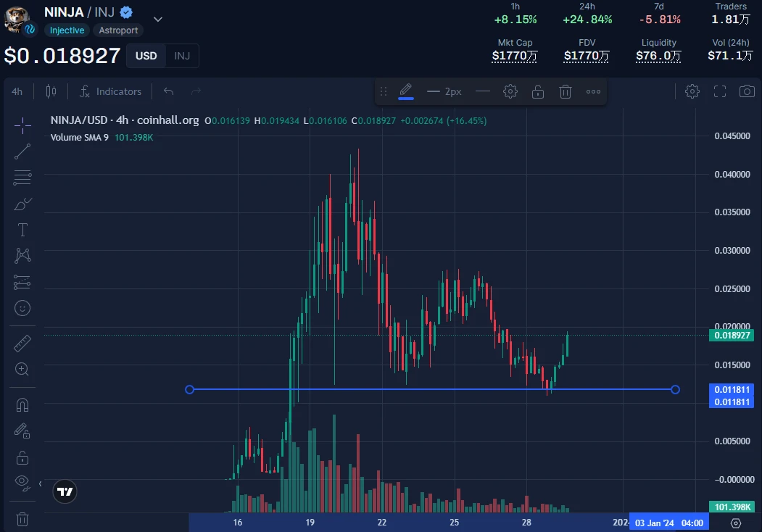Select the trend line drawing tool

22,151
